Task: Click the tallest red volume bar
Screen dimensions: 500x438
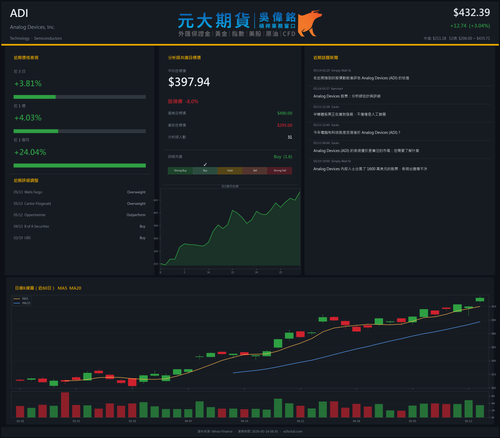Action: pos(65,405)
